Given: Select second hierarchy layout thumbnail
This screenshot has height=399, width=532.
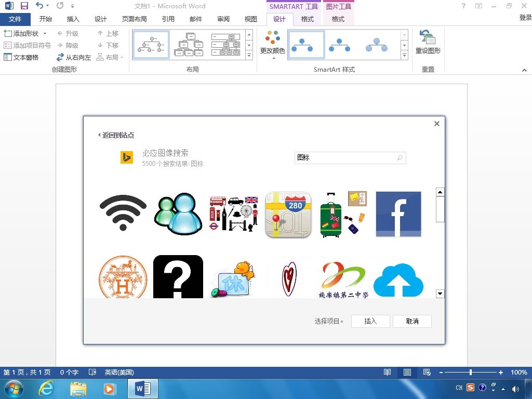Looking at the screenshot, I should pyautogui.click(x=189, y=45).
